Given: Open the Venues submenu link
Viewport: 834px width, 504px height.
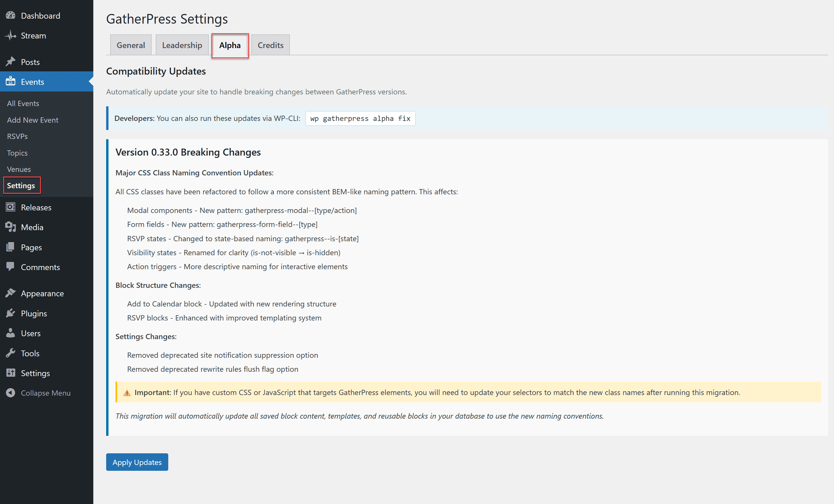Looking at the screenshot, I should [19, 169].
